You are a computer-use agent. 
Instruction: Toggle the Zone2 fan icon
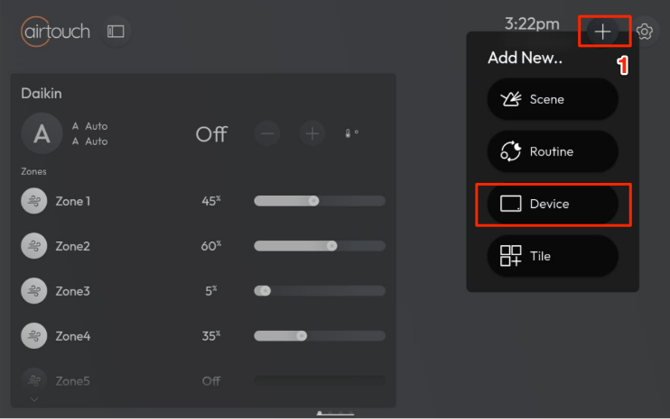click(x=34, y=246)
